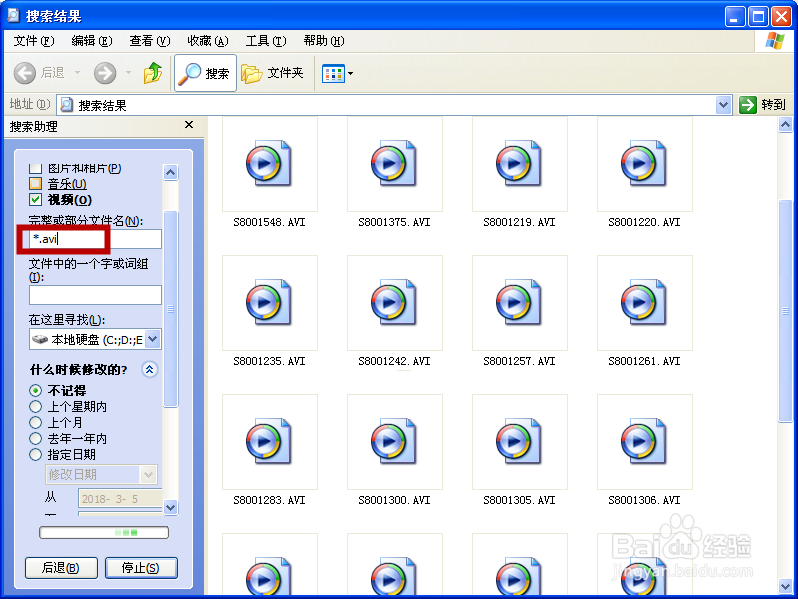Select video file S8001257.AVI icon
The width and height of the screenshot is (798, 599).
520,303
